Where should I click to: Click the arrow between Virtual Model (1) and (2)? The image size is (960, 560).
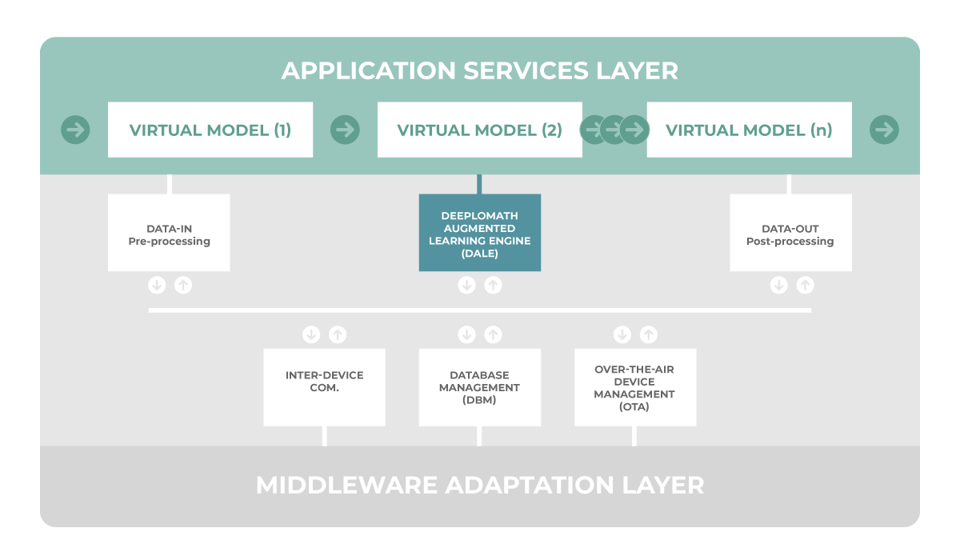coord(345,130)
